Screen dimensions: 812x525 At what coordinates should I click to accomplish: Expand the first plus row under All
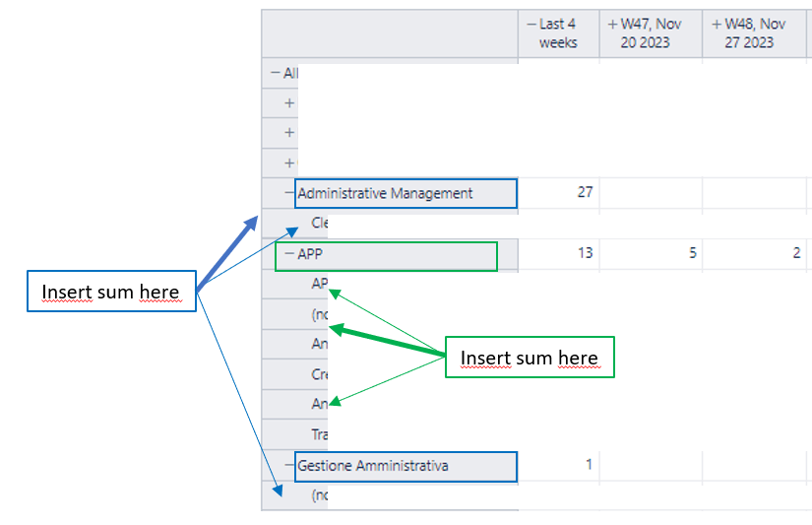click(x=289, y=103)
